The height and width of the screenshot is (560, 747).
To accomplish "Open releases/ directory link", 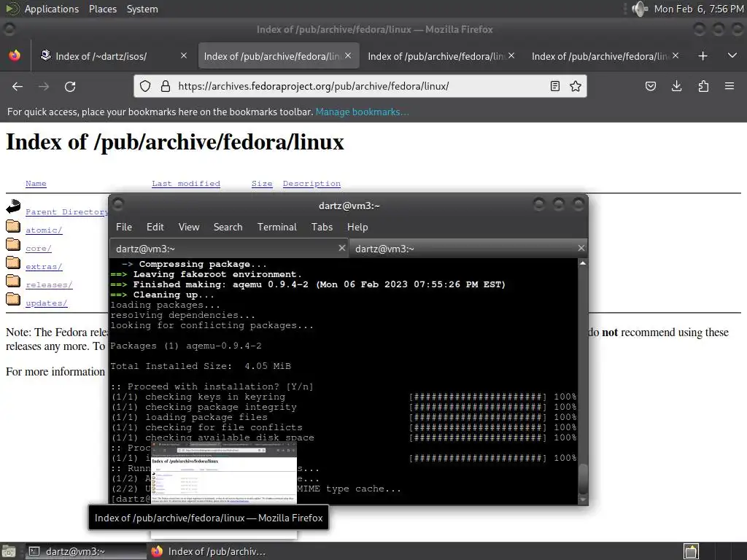I will [49, 285].
